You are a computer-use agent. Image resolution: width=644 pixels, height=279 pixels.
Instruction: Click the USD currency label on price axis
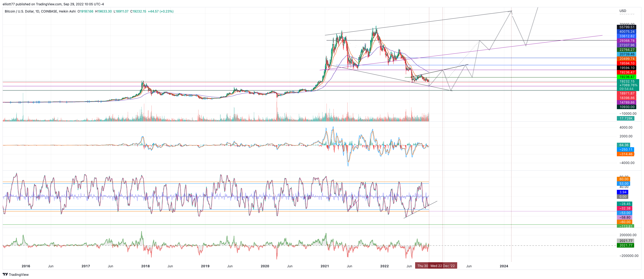pos(623,11)
